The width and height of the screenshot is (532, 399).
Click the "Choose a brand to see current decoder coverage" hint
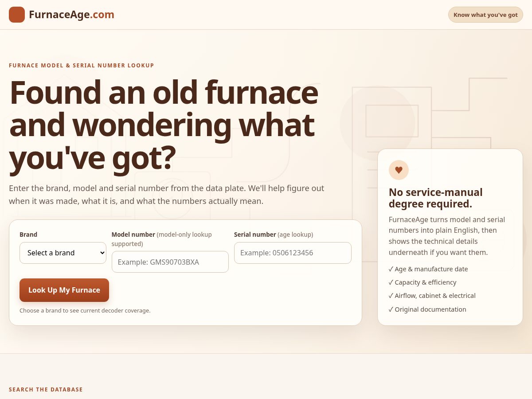pos(85,310)
